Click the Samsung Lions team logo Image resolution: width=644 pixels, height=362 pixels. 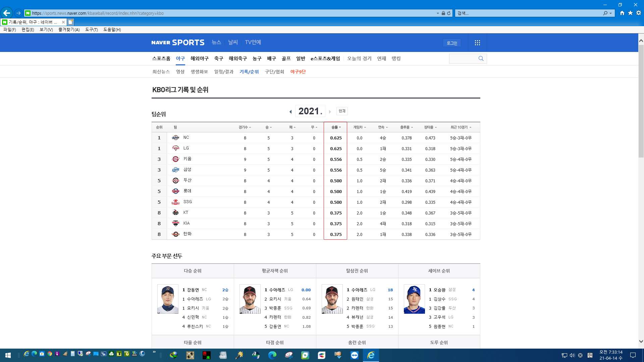[x=175, y=170]
